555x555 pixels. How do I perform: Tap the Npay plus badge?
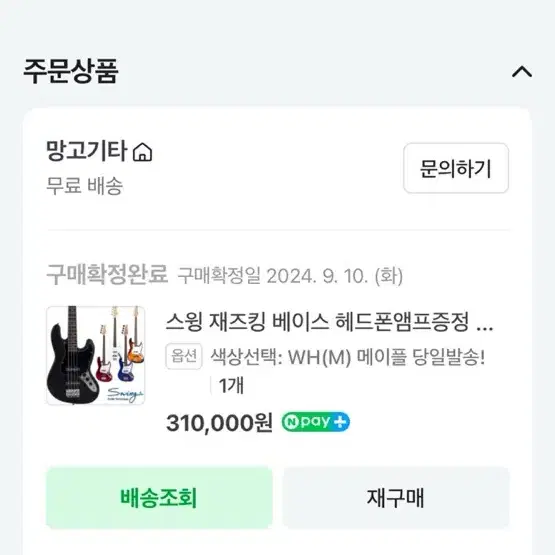[316, 422]
